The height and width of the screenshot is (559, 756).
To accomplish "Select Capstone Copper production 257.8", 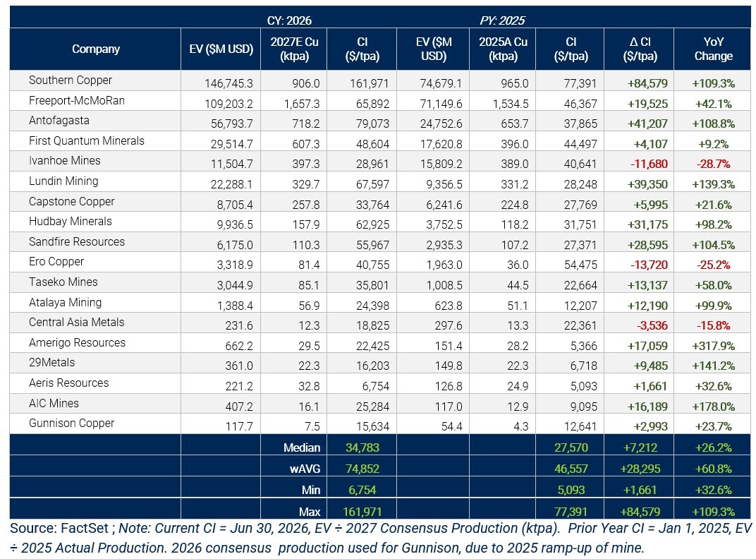I will [306, 204].
